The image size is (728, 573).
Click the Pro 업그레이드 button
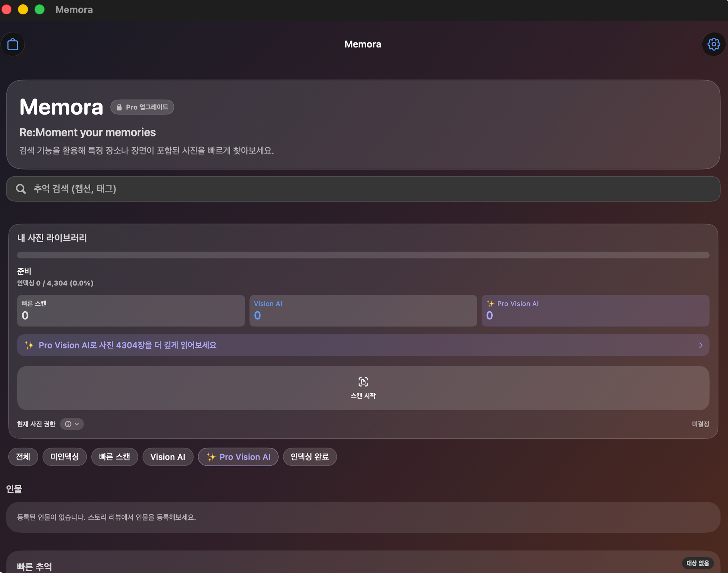pyautogui.click(x=142, y=107)
